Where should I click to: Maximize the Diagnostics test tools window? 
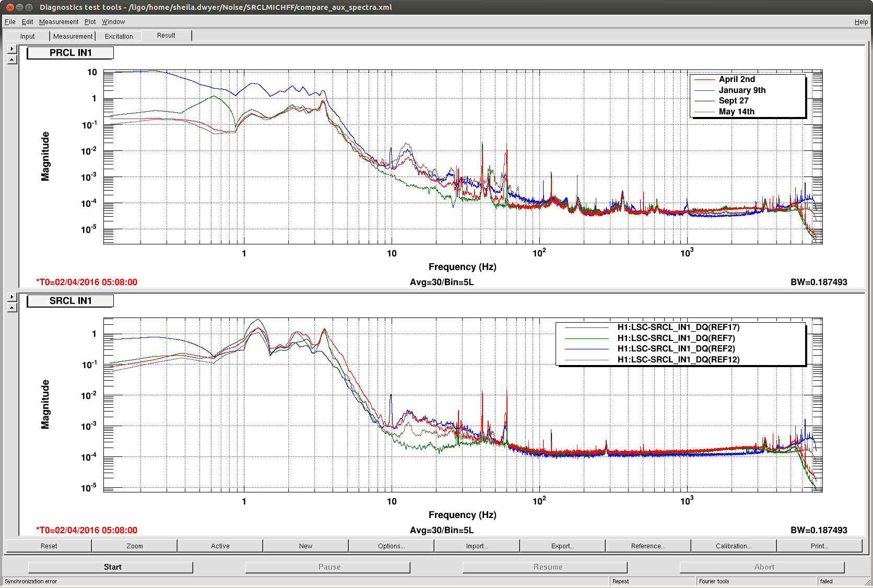(x=29, y=7)
